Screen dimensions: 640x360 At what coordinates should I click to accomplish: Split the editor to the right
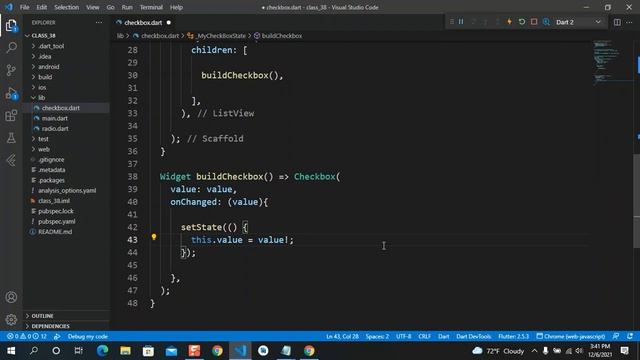pos(617,22)
